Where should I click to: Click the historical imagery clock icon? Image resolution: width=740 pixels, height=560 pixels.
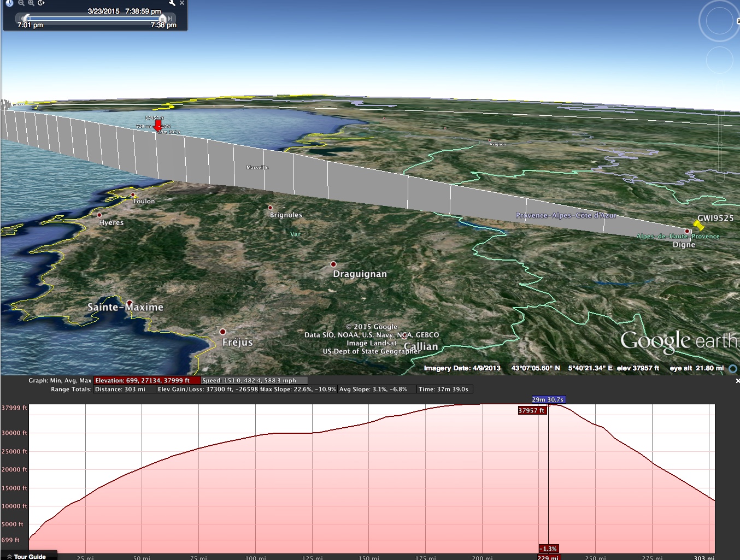tap(9, 3)
